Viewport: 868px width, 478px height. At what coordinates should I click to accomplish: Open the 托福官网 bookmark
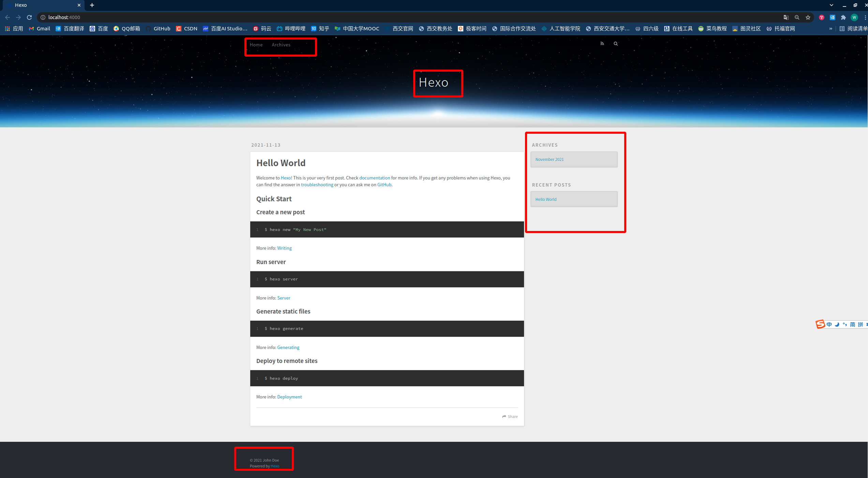[x=781, y=29]
